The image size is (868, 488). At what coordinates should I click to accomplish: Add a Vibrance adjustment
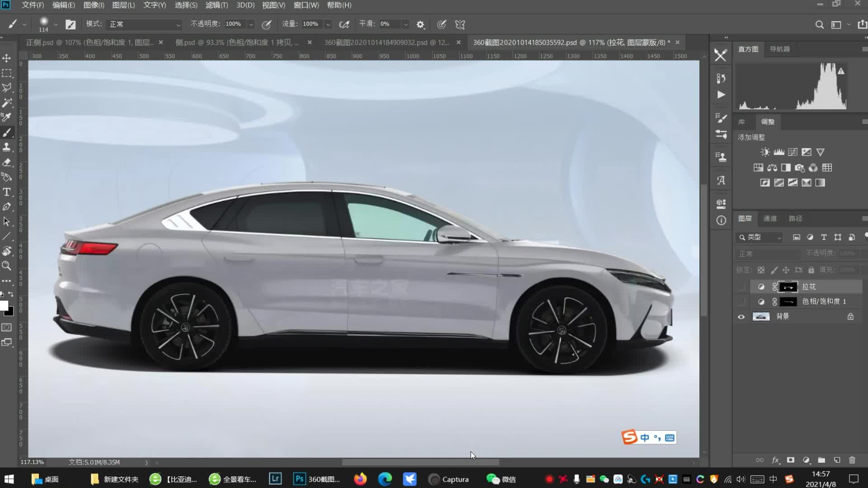tap(821, 152)
